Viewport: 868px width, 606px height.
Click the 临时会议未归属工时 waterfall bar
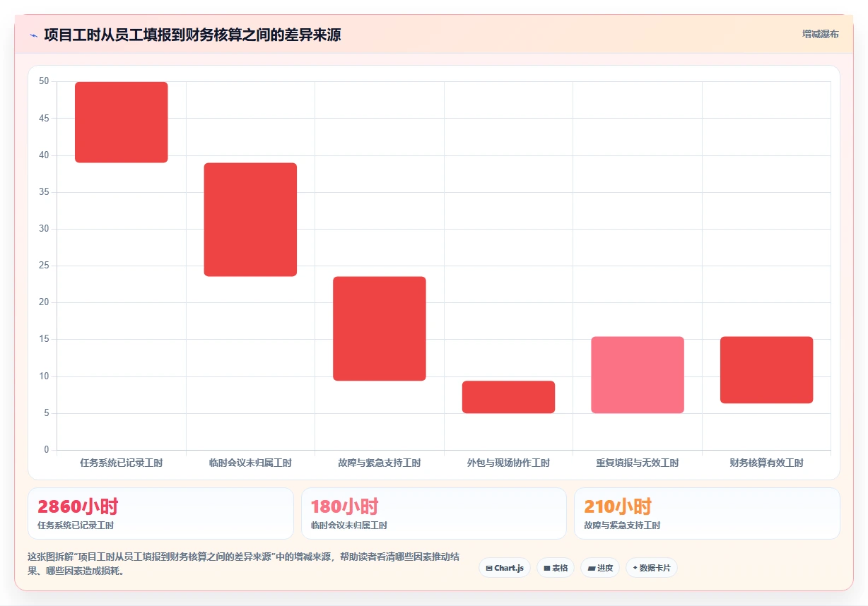click(x=250, y=220)
